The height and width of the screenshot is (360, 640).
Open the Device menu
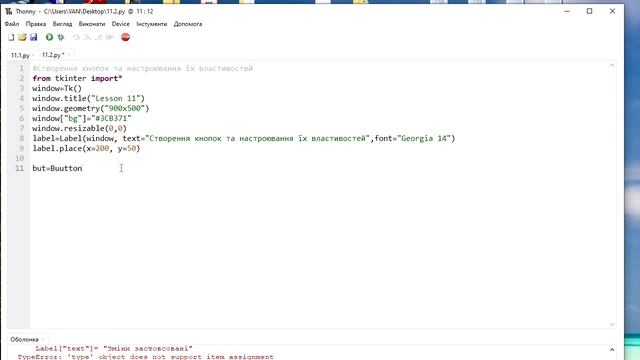tap(121, 24)
